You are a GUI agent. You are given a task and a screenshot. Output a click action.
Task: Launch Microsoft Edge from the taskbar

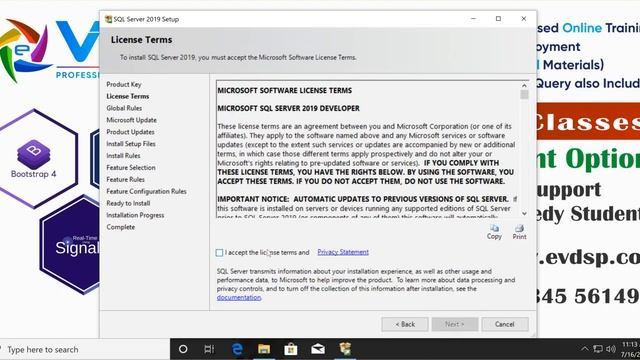point(237,349)
